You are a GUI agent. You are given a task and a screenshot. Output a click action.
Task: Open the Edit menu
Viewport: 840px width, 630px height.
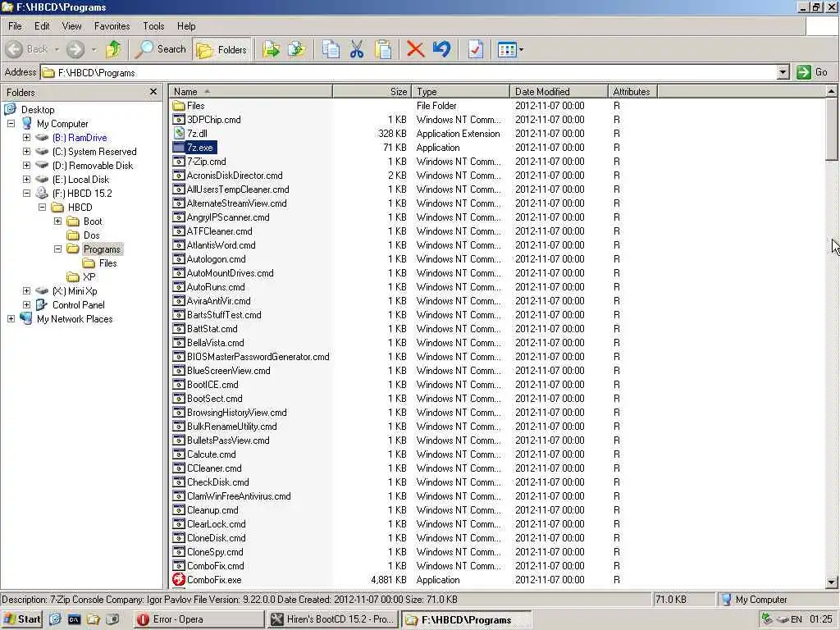[42, 25]
